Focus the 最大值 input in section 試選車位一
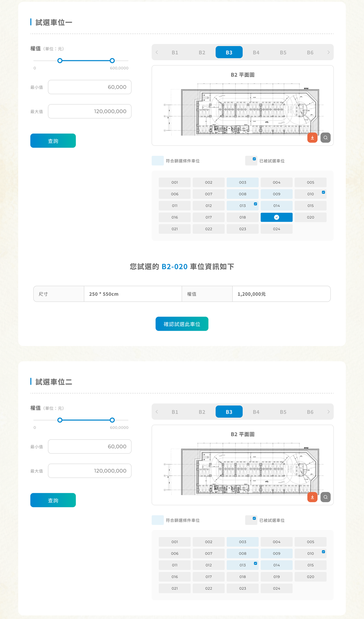This screenshot has width=364, height=619. (x=90, y=111)
